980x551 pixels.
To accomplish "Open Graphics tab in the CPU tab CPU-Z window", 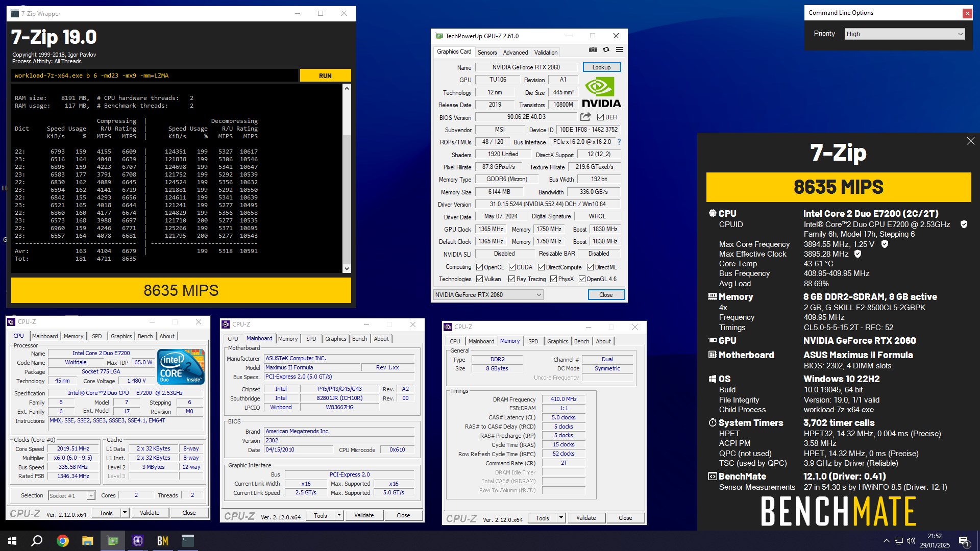I will [121, 336].
